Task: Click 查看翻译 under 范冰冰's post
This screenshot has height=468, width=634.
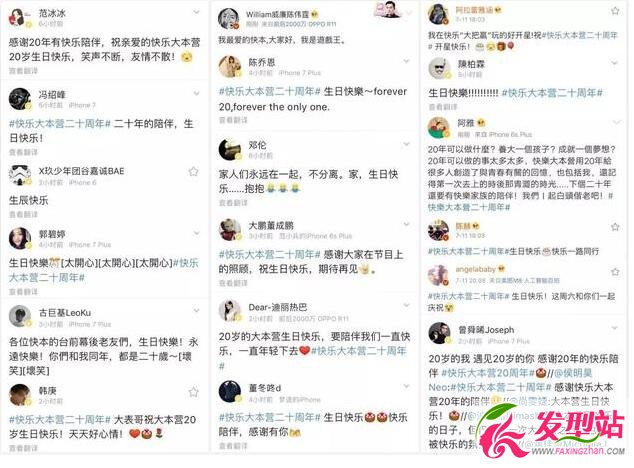Action: (23, 71)
